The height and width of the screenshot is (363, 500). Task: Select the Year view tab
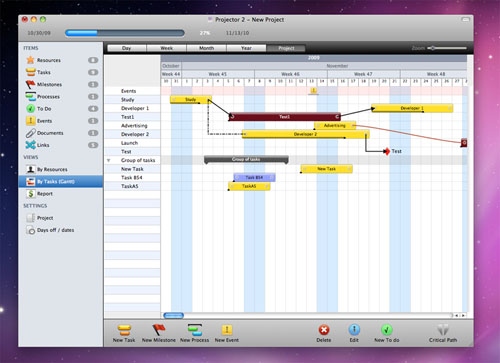coord(246,48)
